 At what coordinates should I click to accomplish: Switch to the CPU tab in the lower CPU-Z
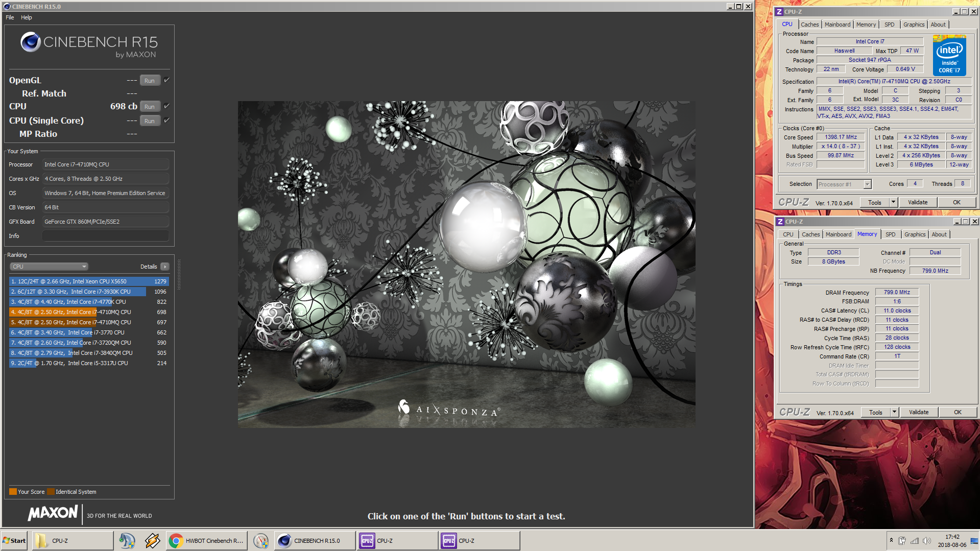click(x=788, y=234)
